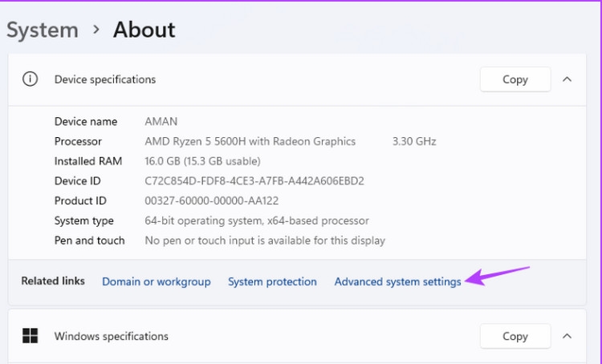
Task: Click the info icon beside Device specifications
Action: [30, 79]
